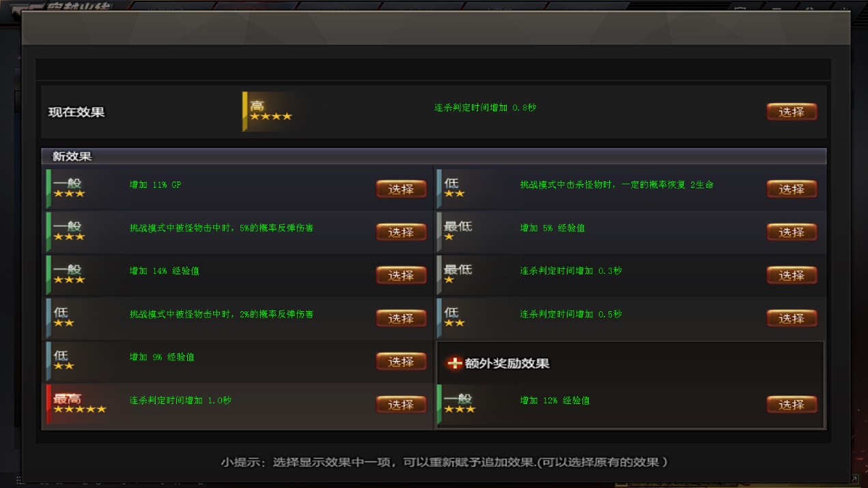Click the 现在效果 label
This screenshot has height=488, width=868.
(76, 112)
